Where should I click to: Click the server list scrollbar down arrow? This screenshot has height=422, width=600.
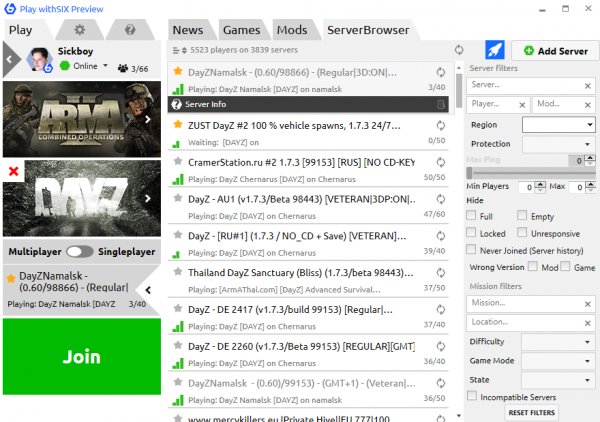[x=459, y=415]
